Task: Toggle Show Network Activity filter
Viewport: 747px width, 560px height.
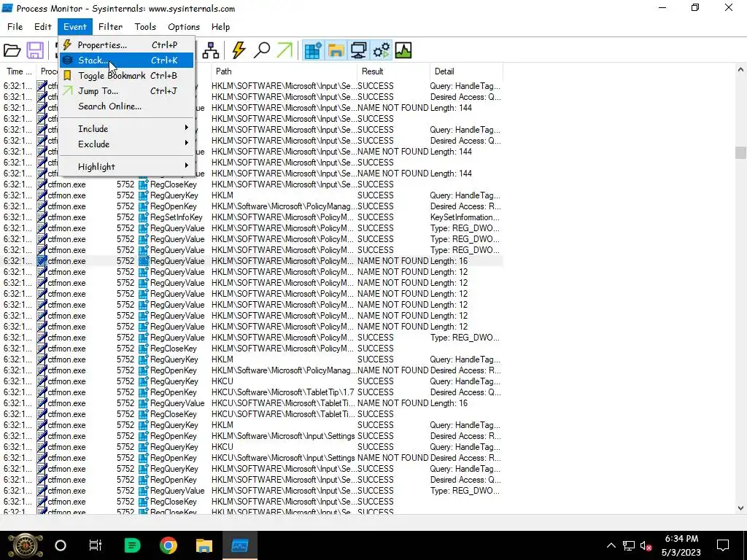Action: tap(358, 50)
